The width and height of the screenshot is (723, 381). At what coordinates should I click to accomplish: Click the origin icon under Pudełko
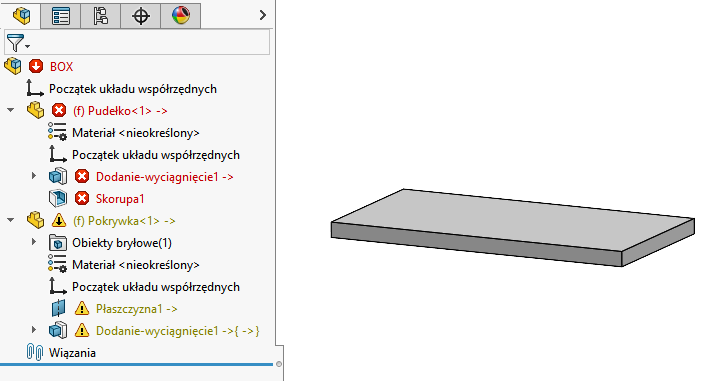click(58, 154)
